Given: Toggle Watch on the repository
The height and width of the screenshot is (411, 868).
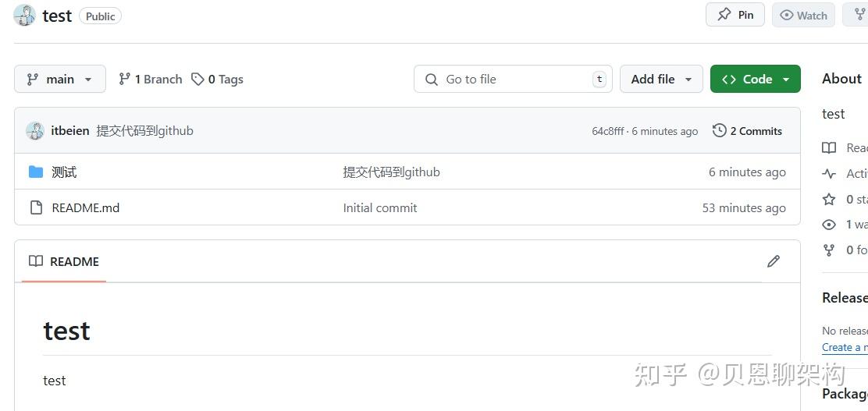Looking at the screenshot, I should click(x=803, y=15).
